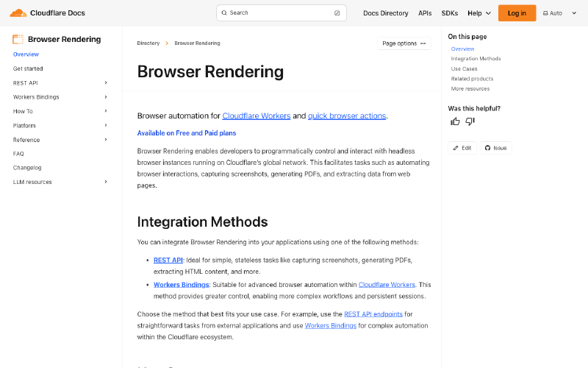Expand the LLM resources sidebar section
Screen dimensions: 588x368
(x=106, y=182)
